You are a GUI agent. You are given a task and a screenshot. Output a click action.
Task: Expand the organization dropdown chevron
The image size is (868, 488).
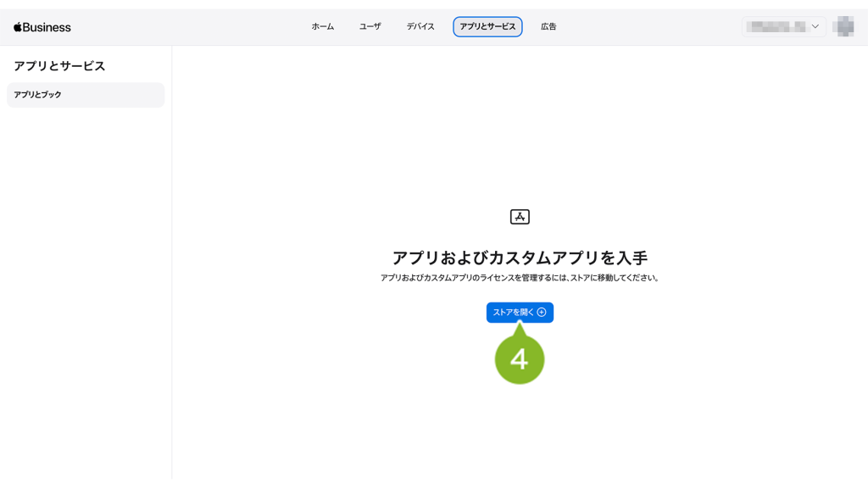pos(815,26)
